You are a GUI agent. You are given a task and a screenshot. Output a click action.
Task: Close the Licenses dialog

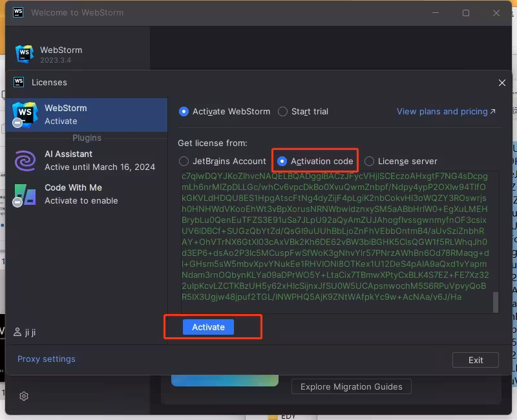click(502, 83)
